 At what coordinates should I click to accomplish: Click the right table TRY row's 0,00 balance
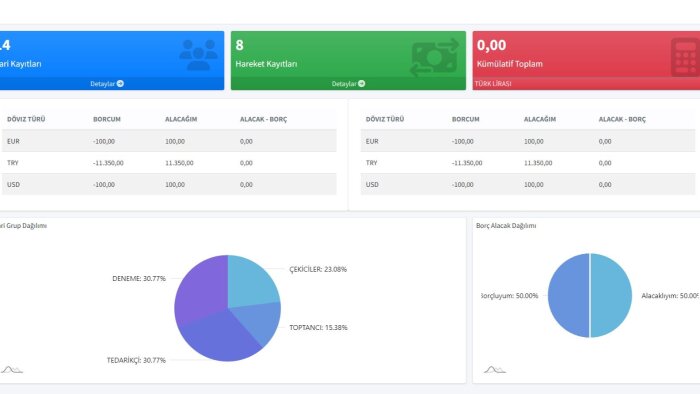[x=605, y=163]
